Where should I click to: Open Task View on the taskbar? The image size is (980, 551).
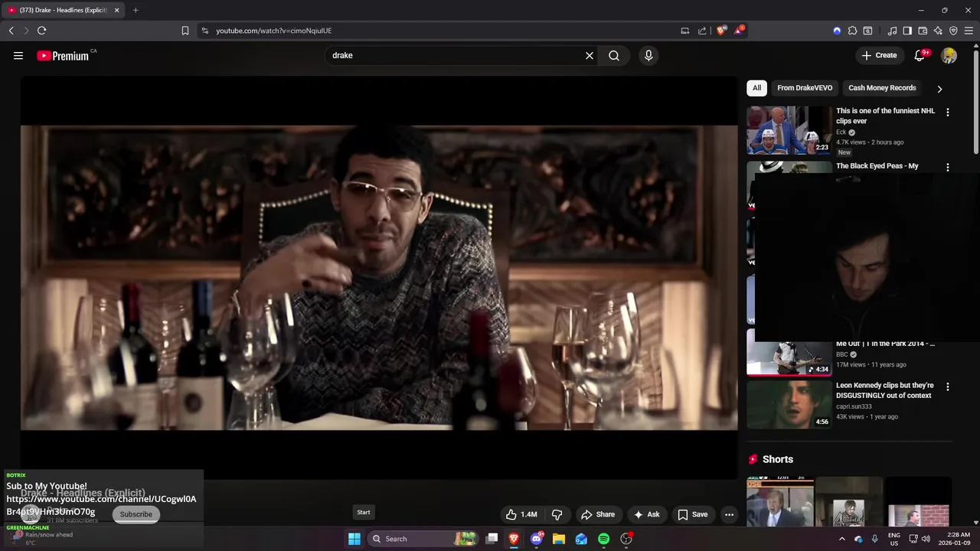point(492,539)
